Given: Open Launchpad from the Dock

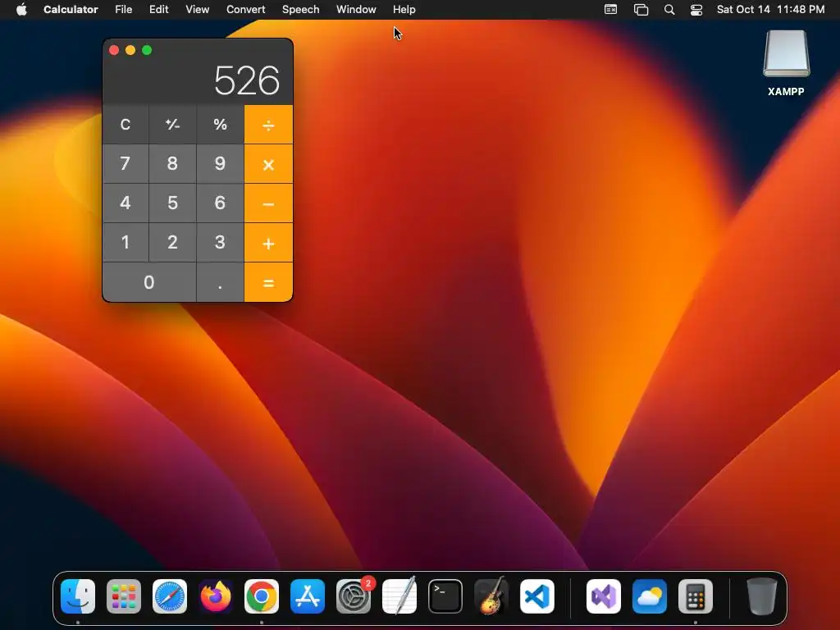Looking at the screenshot, I should (124, 596).
